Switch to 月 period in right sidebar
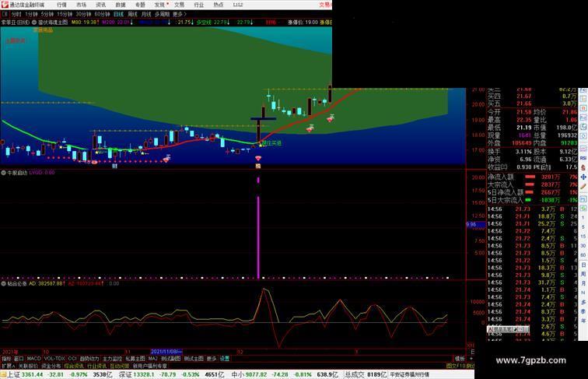Image resolution: width=588 pixels, height=379 pixels. pyautogui.click(x=583, y=283)
